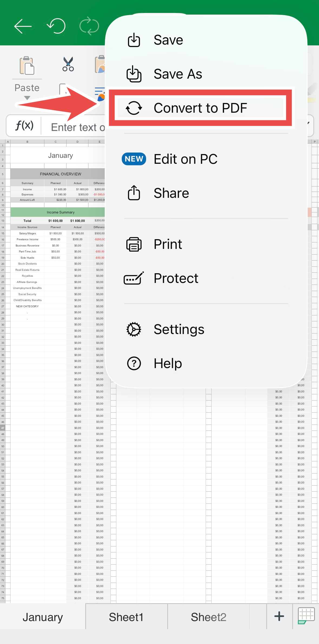The width and height of the screenshot is (319, 644).
Task: Select the Royalties cell
Action: point(27,276)
